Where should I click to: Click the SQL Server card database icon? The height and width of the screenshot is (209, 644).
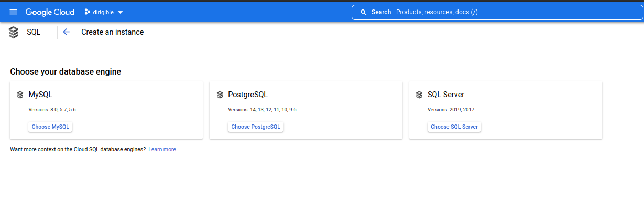[419, 95]
